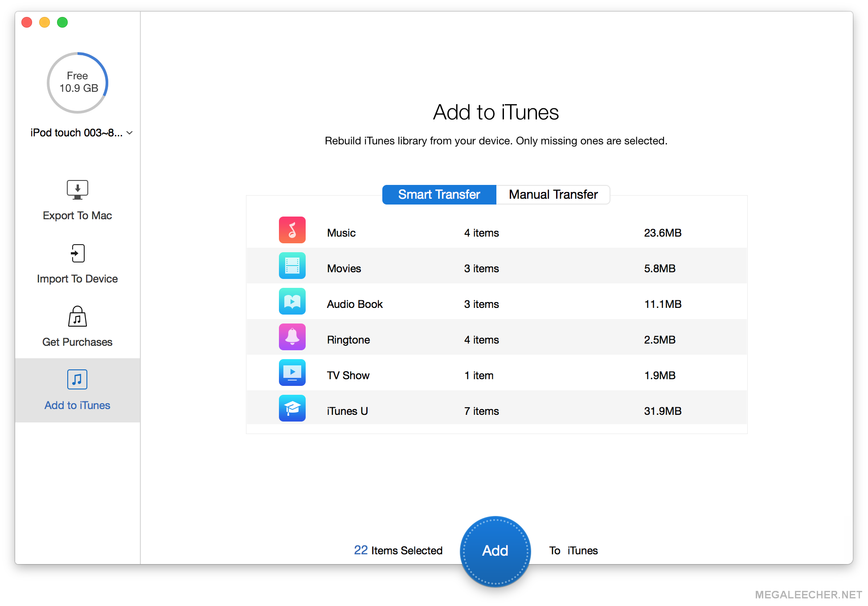Click the Export To Mac label

(78, 216)
